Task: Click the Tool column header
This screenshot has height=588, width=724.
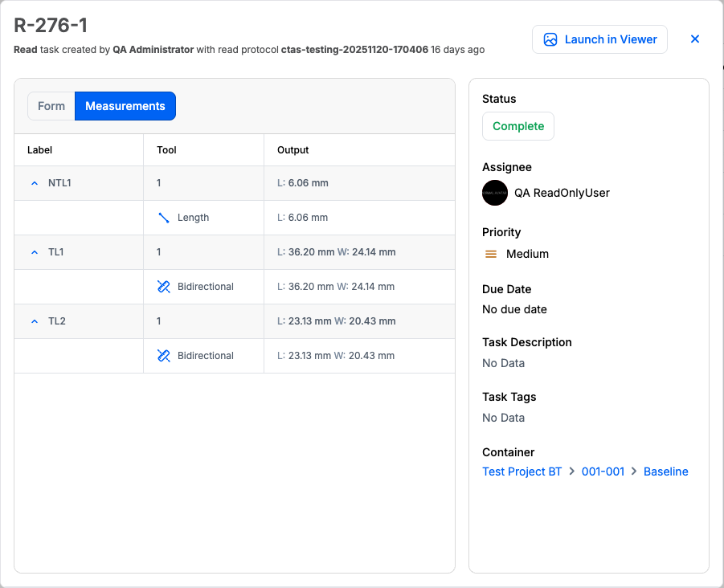Action: click(166, 150)
